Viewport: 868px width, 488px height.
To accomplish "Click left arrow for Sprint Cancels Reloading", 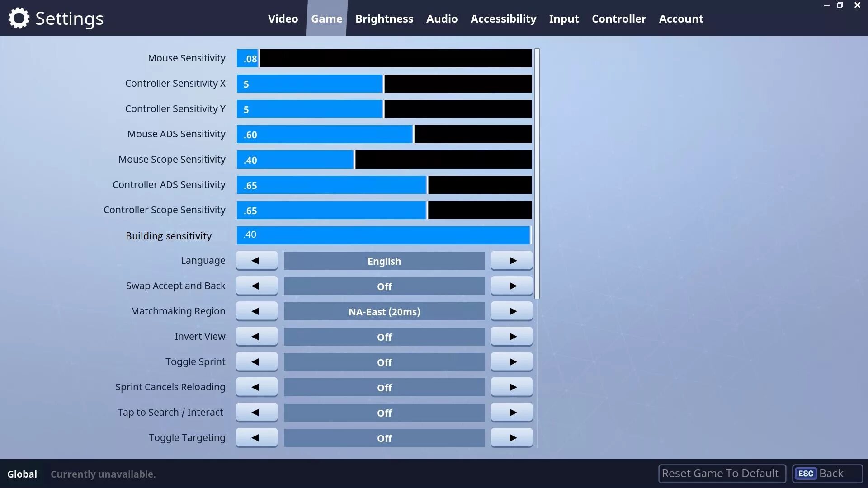I will point(256,387).
